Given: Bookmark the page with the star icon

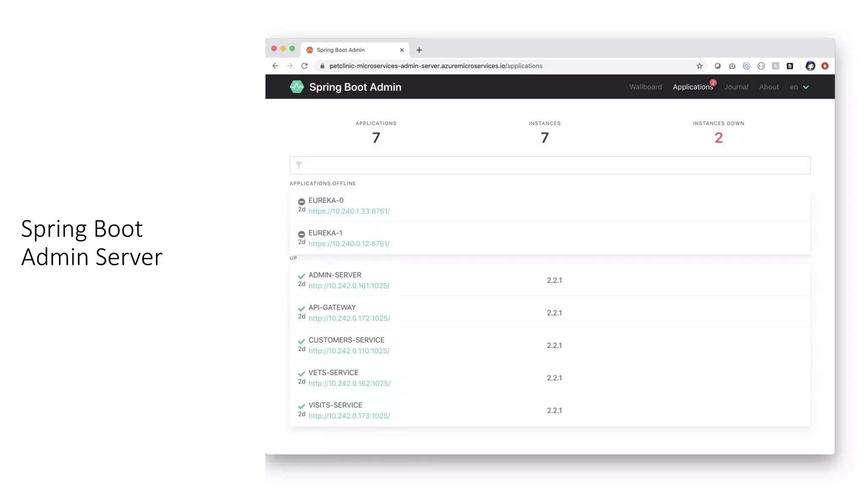Looking at the screenshot, I should pyautogui.click(x=699, y=66).
